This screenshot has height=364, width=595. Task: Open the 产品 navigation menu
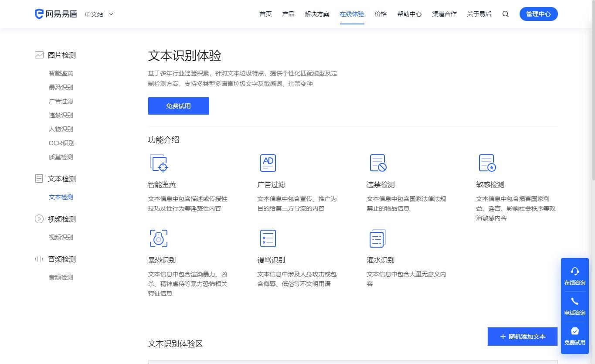(x=288, y=14)
